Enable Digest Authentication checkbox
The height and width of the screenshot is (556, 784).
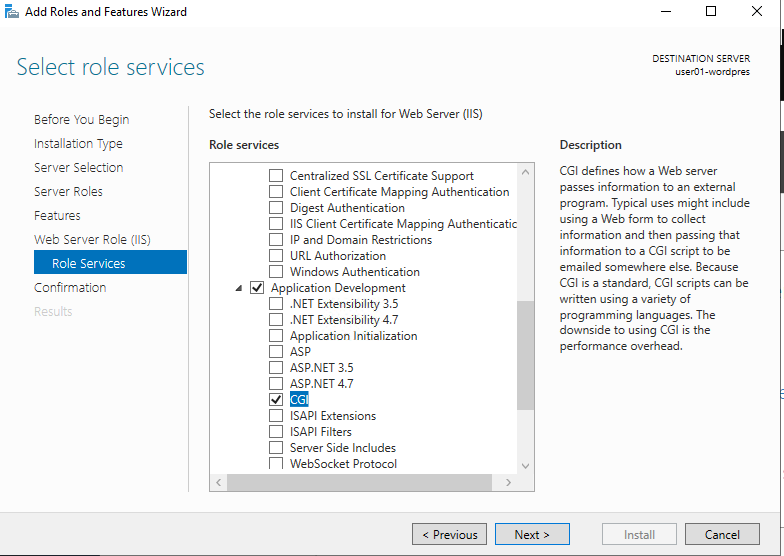point(276,208)
